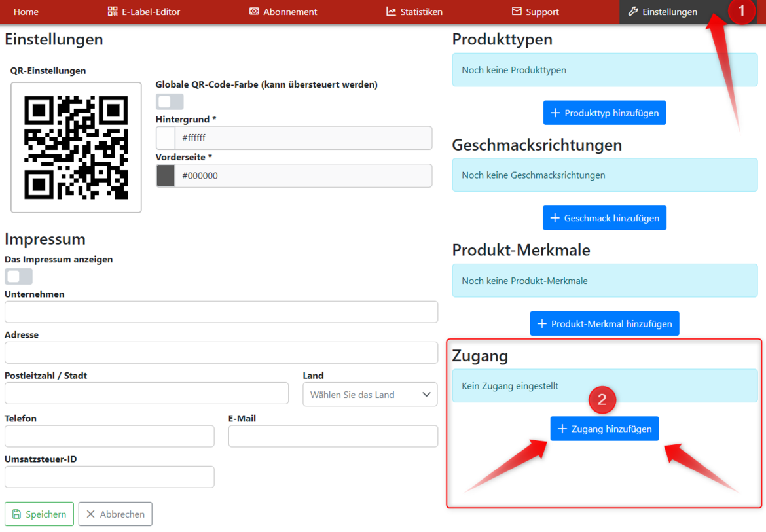
Task: Focus the E-Mail input field
Action: click(x=333, y=436)
